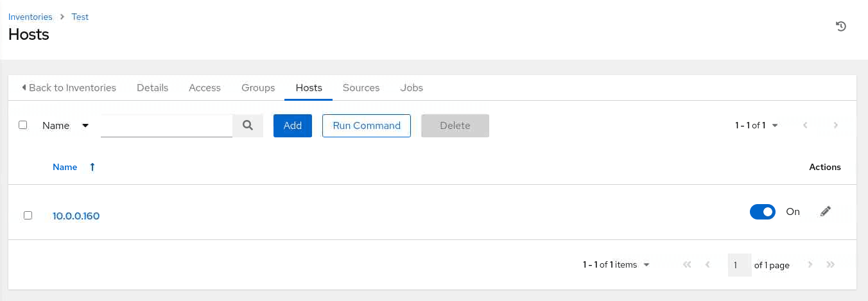
Task: Focus the host search input field
Action: click(x=167, y=126)
